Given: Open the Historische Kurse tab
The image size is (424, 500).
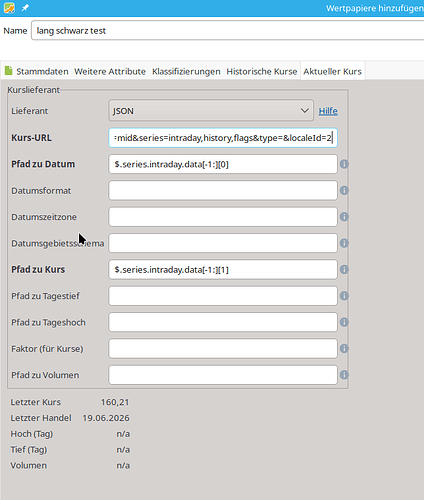Looking at the screenshot, I should pyautogui.click(x=262, y=71).
